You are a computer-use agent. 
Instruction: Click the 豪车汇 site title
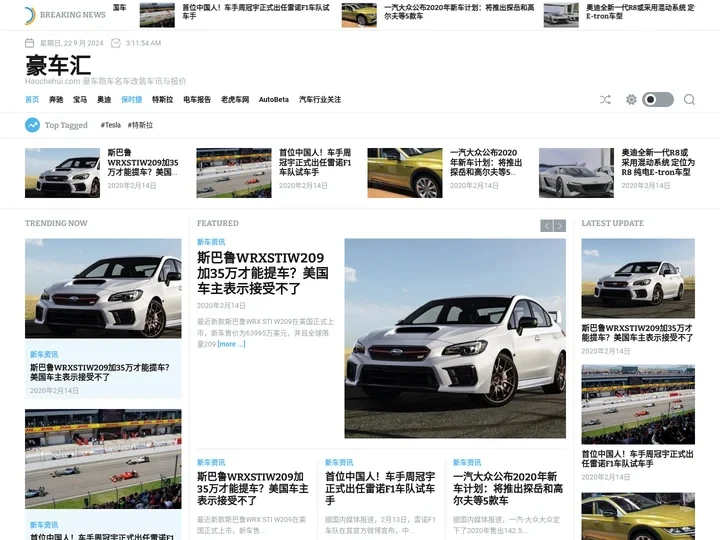[58, 65]
